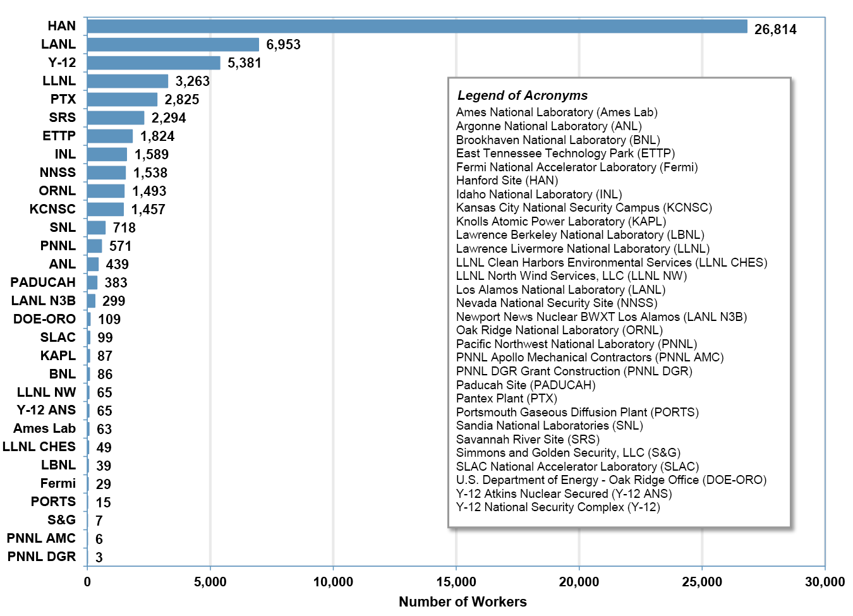Viewport: 853px width, 616px height.
Task: Click the Ames Lab value 63
Action: pos(104,429)
